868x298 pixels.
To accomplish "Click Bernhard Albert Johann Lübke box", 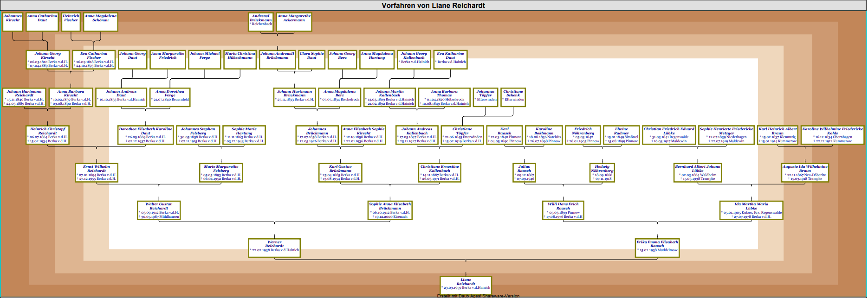I will [x=698, y=172].
